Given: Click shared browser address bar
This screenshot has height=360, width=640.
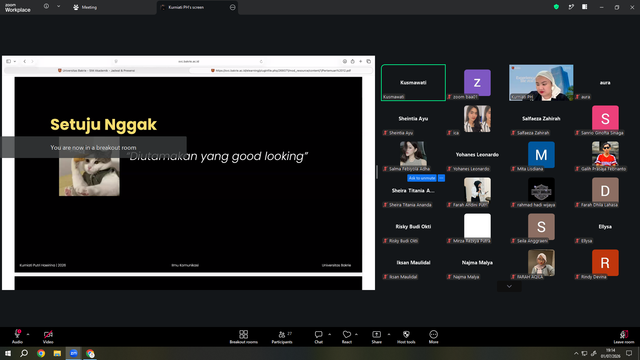Looking at the screenshot, I should 189,61.
